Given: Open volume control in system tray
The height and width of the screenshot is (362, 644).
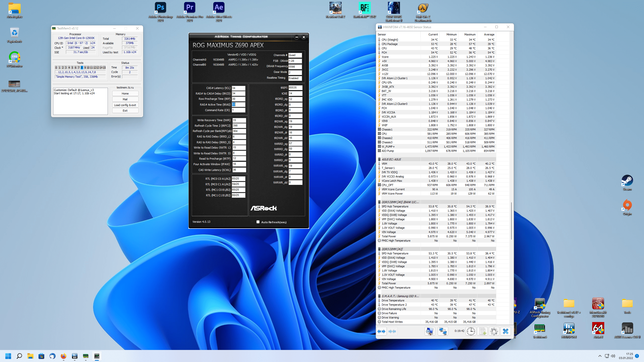Looking at the screenshot, I should (x=613, y=356).
